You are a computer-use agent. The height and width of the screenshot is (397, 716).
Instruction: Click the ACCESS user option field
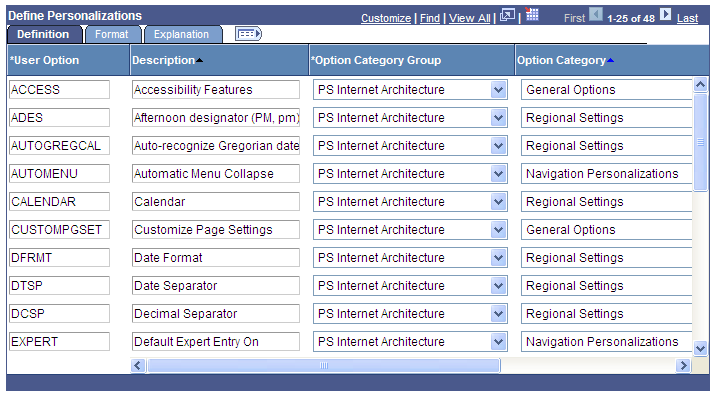59,90
